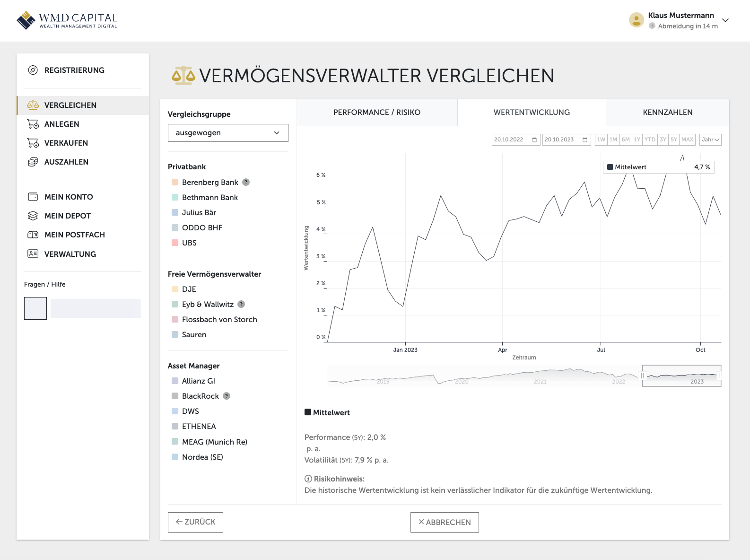
Task: Open help tooltip for BlackRock
Action: click(x=227, y=396)
